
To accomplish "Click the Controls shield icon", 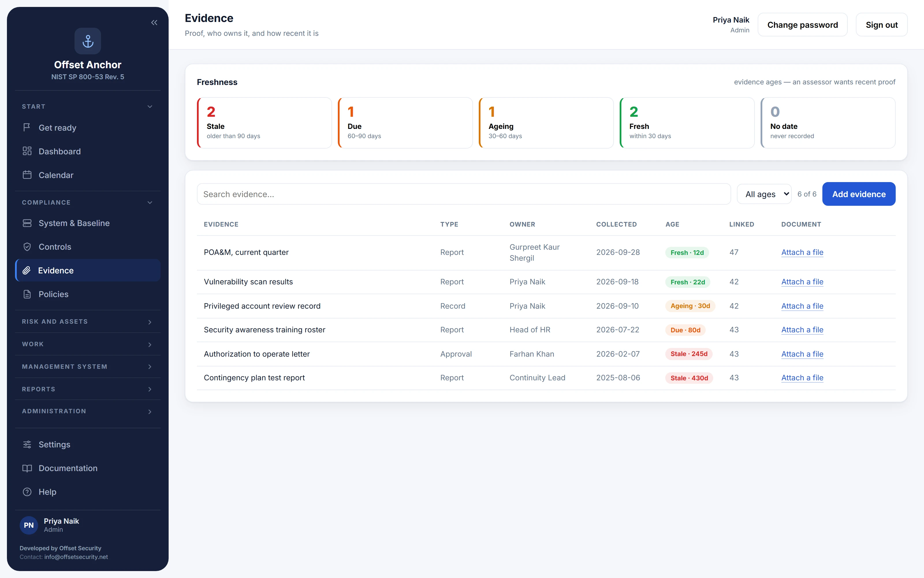I will click(x=27, y=247).
